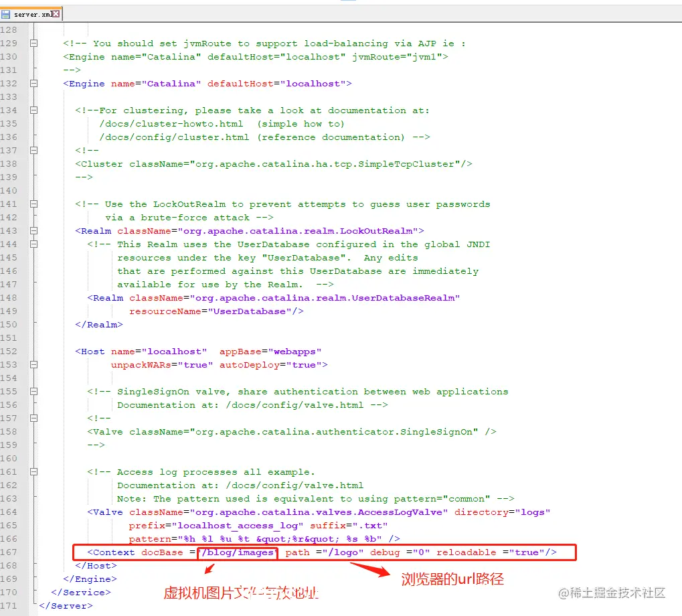
Task: Click the AccessLogValve className value
Action: click(x=319, y=512)
